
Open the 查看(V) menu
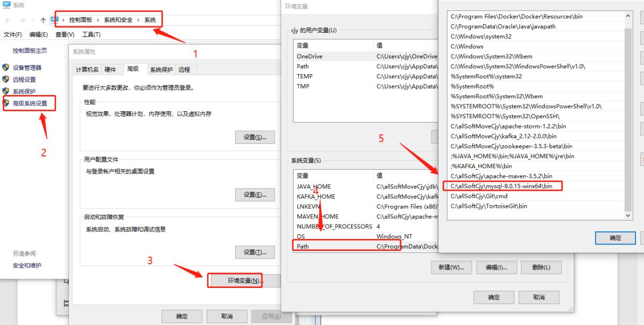64,34
